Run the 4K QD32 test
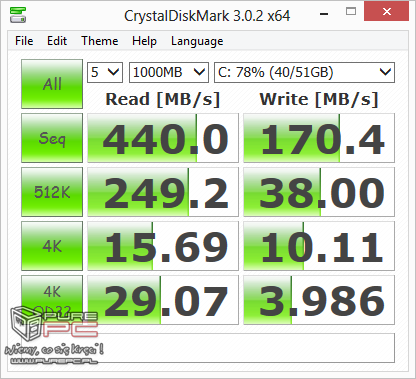The width and height of the screenshot is (416, 379). [x=52, y=300]
